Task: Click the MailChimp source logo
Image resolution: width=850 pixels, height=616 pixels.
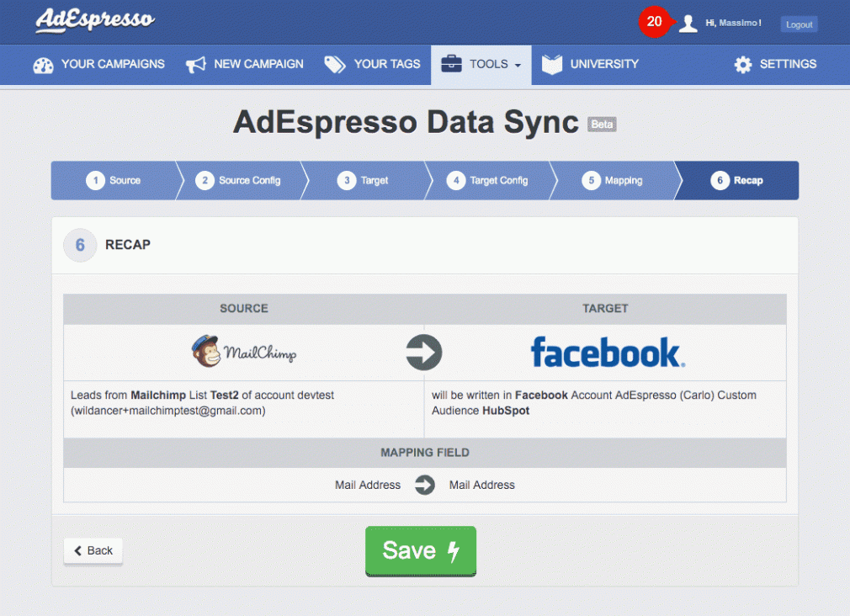Action: [244, 352]
